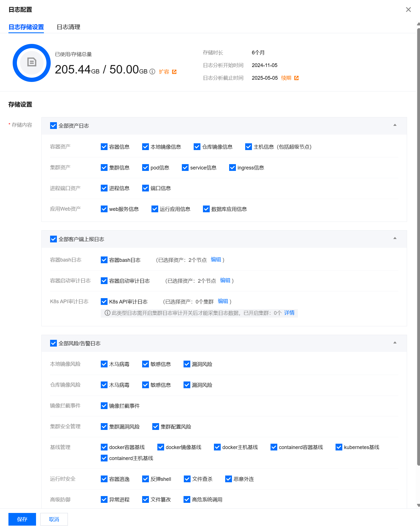This screenshot has width=420, height=529.
Task: Click the vertical scrollbar thumb
Action: [x=418, y=247]
